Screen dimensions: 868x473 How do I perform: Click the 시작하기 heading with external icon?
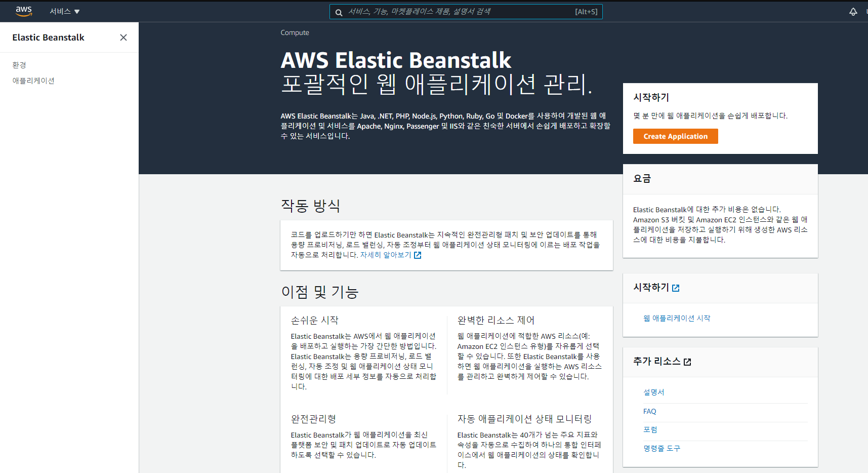[656, 288]
